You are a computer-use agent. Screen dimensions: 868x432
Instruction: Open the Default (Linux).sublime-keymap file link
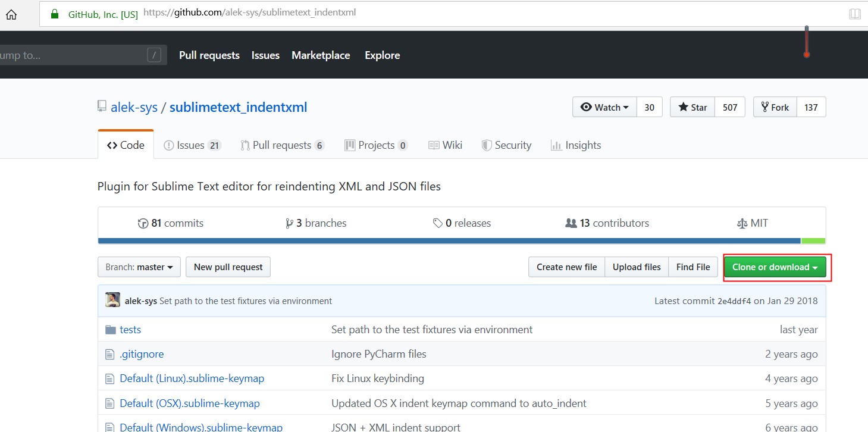pos(192,378)
